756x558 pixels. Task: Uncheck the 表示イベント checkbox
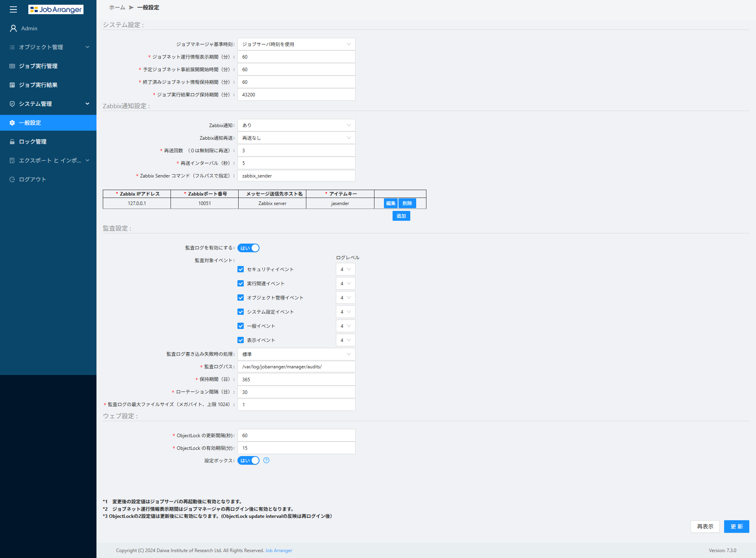[241, 340]
